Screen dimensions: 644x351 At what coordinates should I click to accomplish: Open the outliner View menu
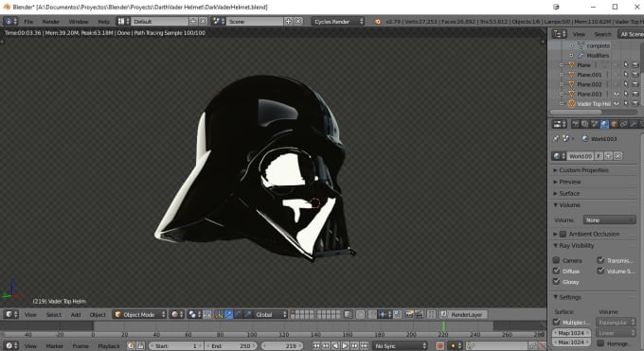[579, 34]
